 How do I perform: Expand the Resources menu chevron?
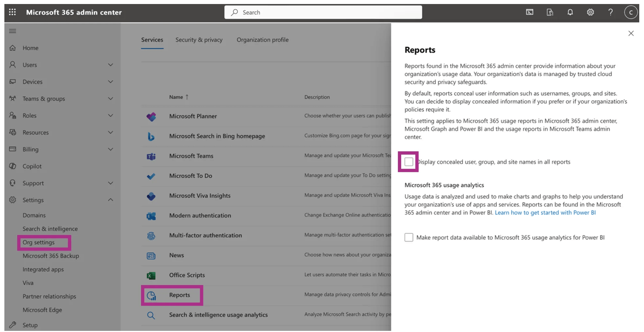pos(110,132)
